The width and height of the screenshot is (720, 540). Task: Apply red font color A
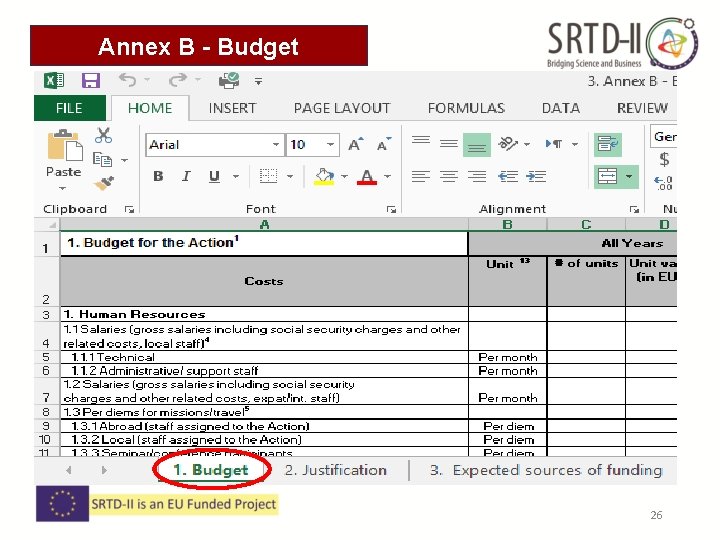pyautogui.click(x=367, y=177)
